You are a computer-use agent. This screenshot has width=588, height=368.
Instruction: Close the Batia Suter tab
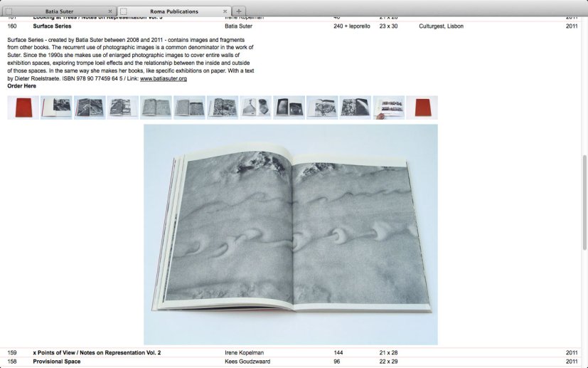[110, 11]
